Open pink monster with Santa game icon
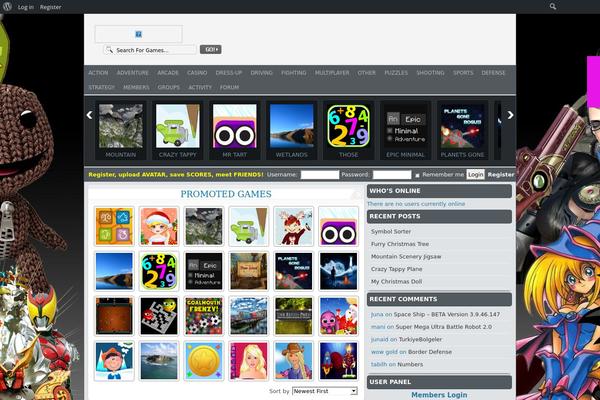This screenshot has height=400, width=600. click(339, 316)
